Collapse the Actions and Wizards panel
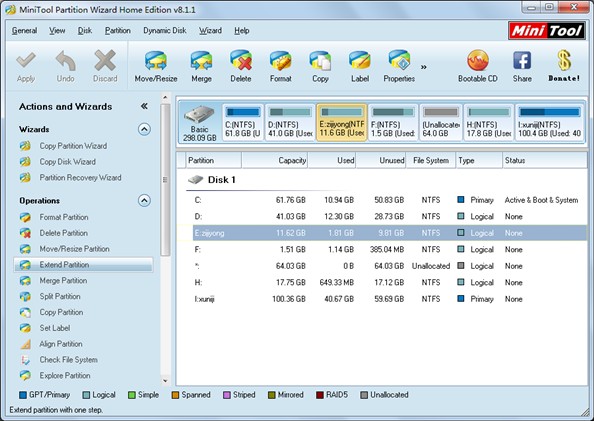The image size is (594, 421). pyautogui.click(x=144, y=106)
